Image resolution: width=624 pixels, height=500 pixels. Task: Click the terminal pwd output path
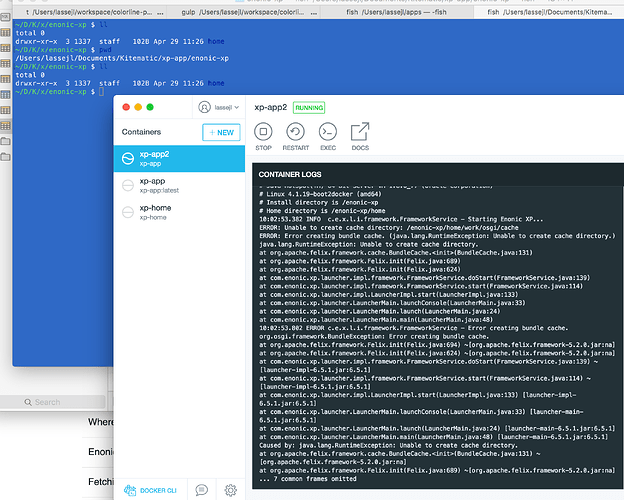[x=122, y=58]
